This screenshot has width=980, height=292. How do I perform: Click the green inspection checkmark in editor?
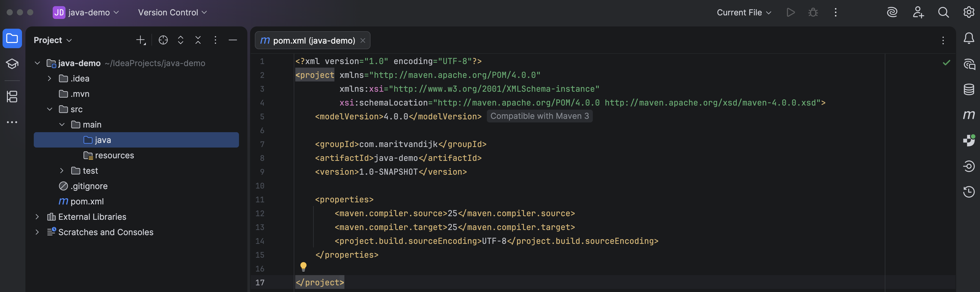coord(946,63)
